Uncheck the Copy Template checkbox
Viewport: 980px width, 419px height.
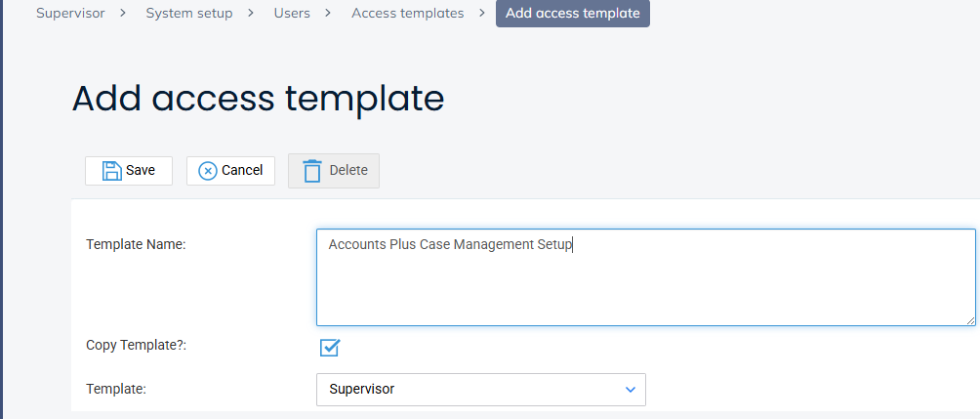(330, 347)
